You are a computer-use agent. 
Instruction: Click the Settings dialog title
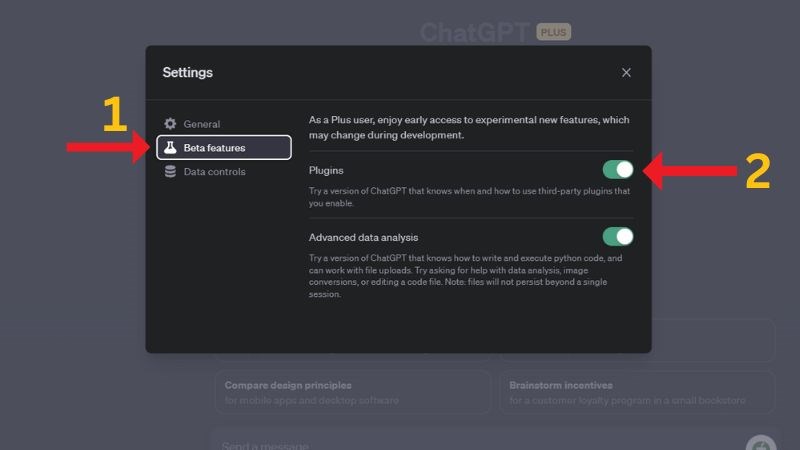pyautogui.click(x=187, y=72)
